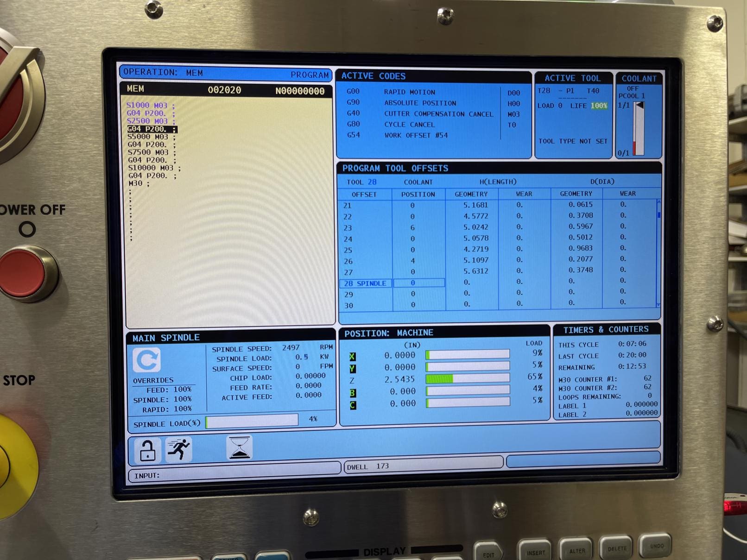Image resolution: width=747 pixels, height=560 pixels.
Task: Select the highlighted 28 SPINDLE offset row
Action: [x=499, y=283]
